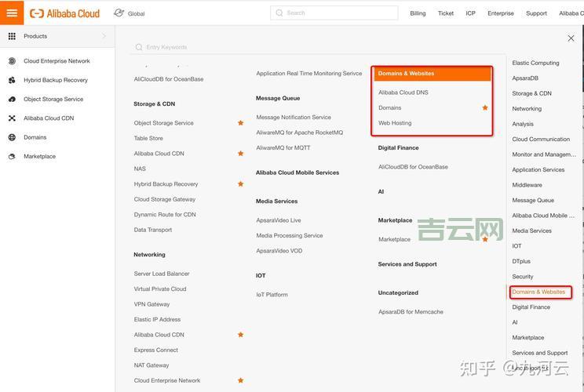The width and height of the screenshot is (584, 392).
Task: Toggle favorite star for Hybrid Backup Recovery
Action: [x=241, y=184]
